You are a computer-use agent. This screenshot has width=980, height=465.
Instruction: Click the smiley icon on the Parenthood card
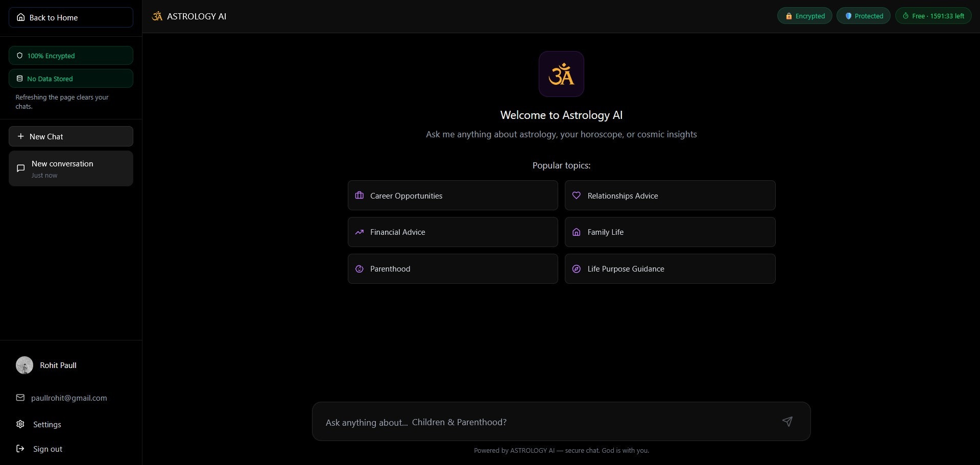[x=360, y=269]
